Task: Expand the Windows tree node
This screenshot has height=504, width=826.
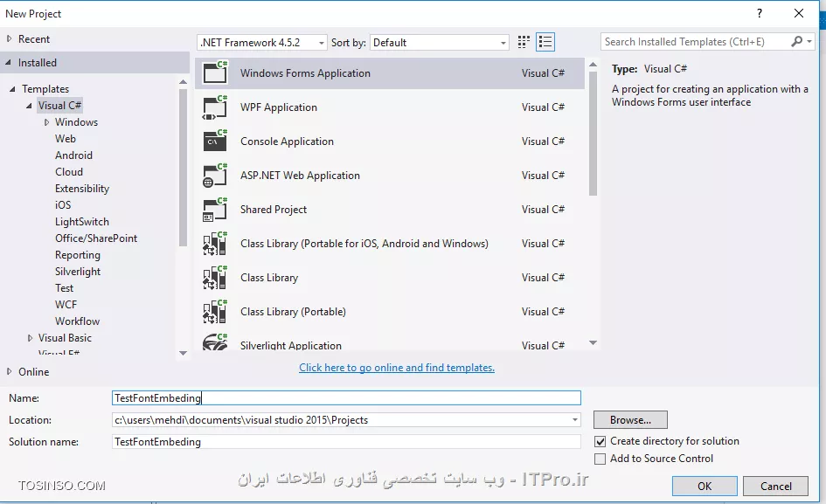Action: (46, 122)
